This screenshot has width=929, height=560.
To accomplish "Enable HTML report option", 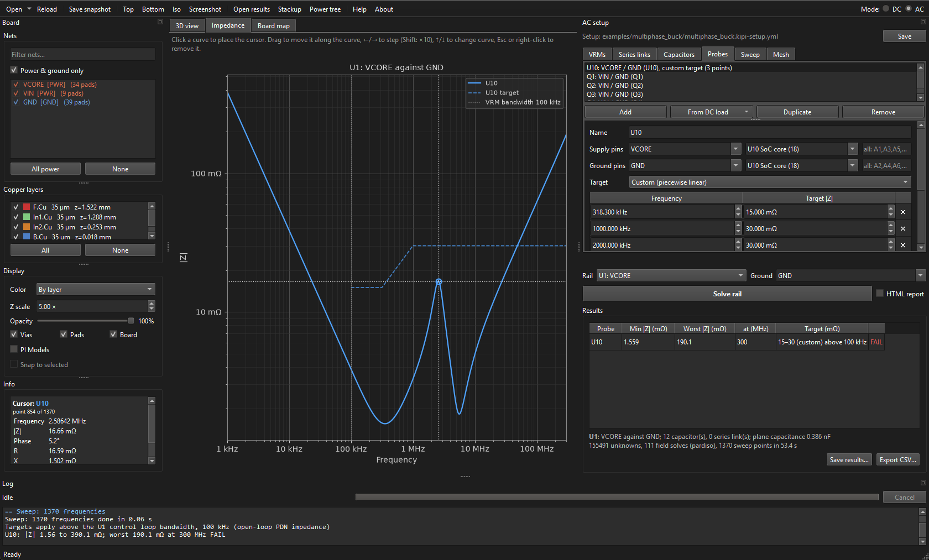I will pyautogui.click(x=880, y=294).
